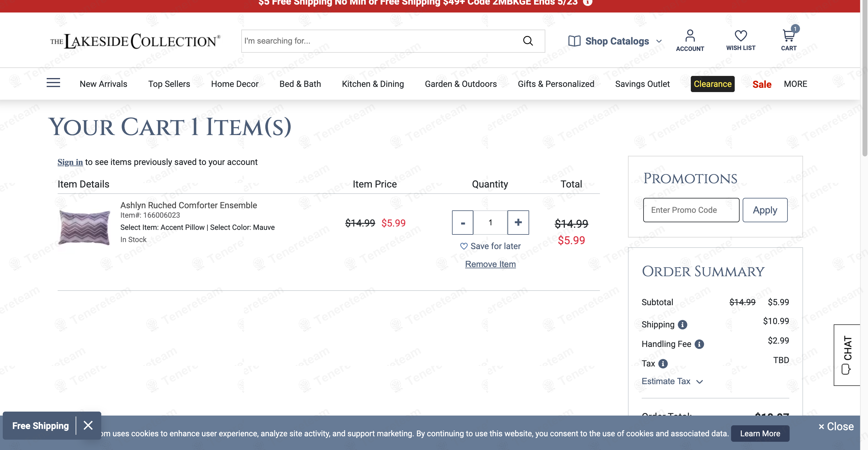Open the MORE navigation menu
Viewport: 868px width, 450px height.
pos(795,84)
